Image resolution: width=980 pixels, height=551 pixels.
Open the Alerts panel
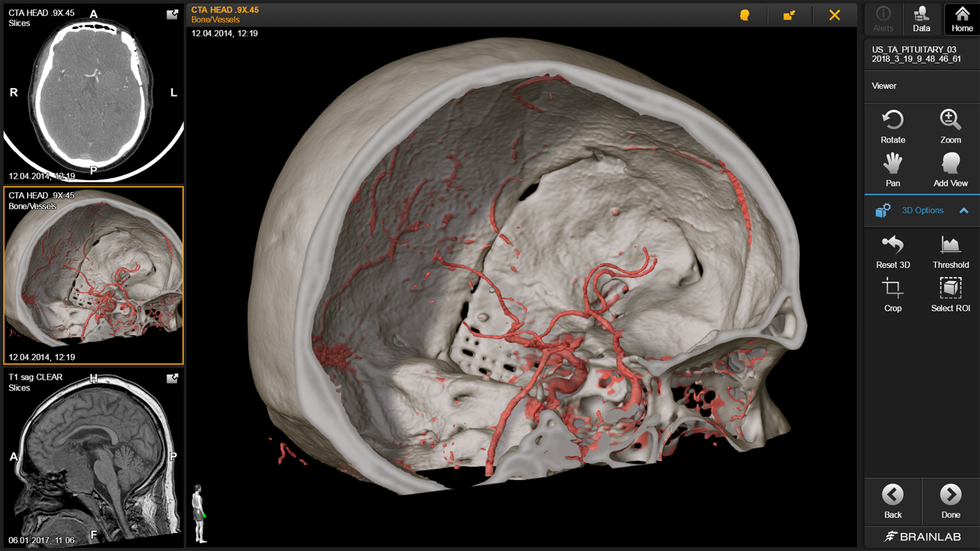pyautogui.click(x=883, y=19)
